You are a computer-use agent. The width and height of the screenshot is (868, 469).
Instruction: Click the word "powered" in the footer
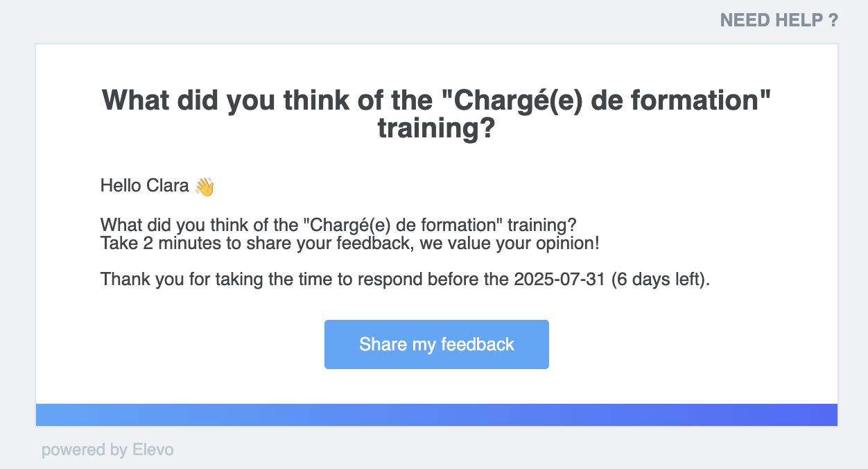click(73, 450)
